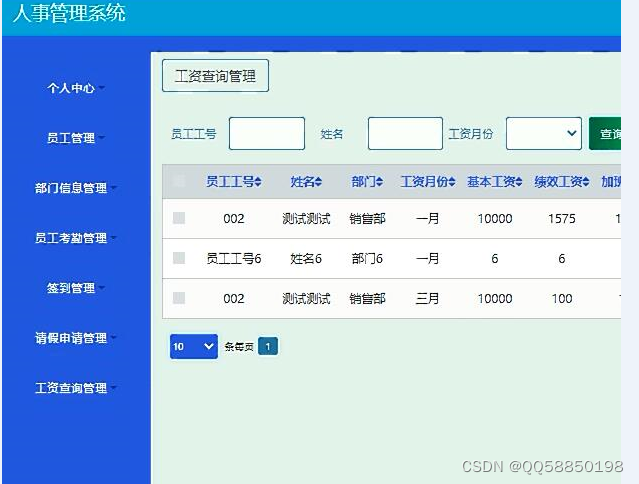This screenshot has height=484, width=639.
Task: Click the 条每页 label
Action: coord(239,347)
